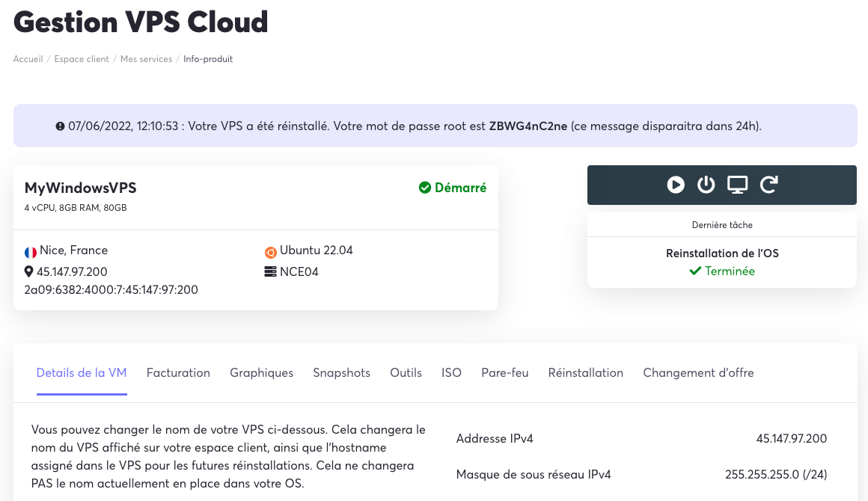This screenshot has height=501, width=868.
Task: Click the Démarré status text
Action: click(461, 188)
